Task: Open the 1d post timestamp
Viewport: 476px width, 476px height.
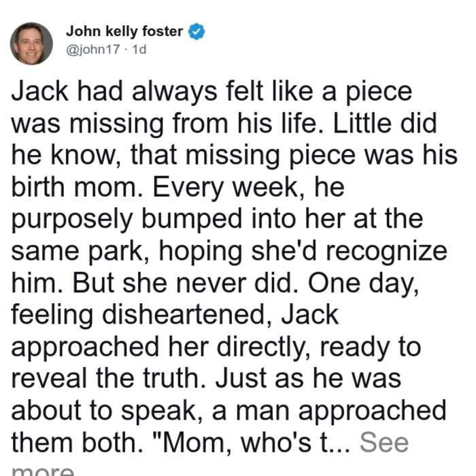Action: coord(139,50)
